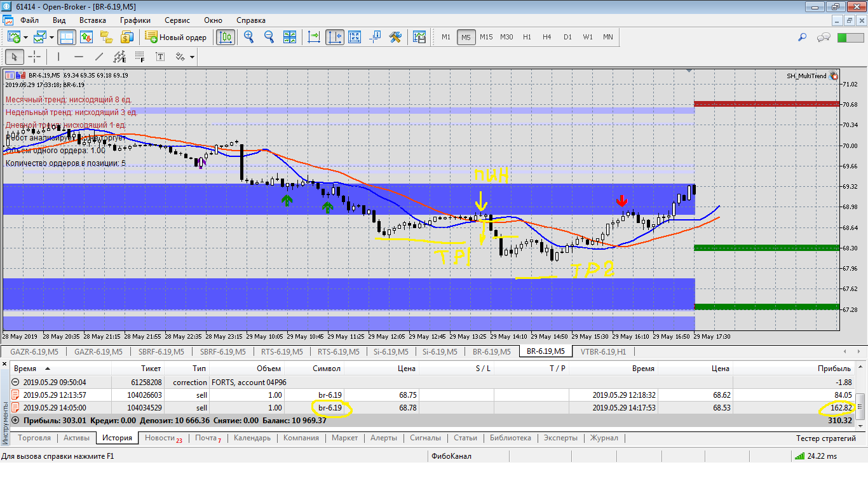The width and height of the screenshot is (868, 488).
Task: Switch timeframe to H1
Action: tap(527, 37)
